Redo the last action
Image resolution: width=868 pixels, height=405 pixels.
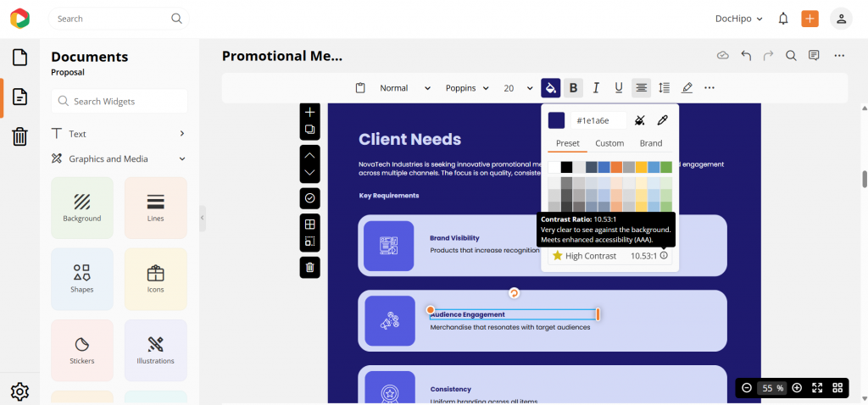(768, 55)
